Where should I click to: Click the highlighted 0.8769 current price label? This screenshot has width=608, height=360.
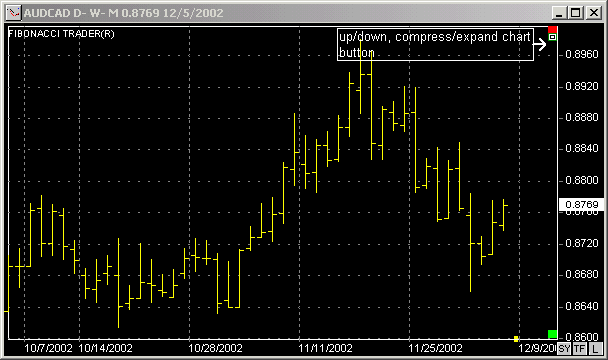coord(582,204)
